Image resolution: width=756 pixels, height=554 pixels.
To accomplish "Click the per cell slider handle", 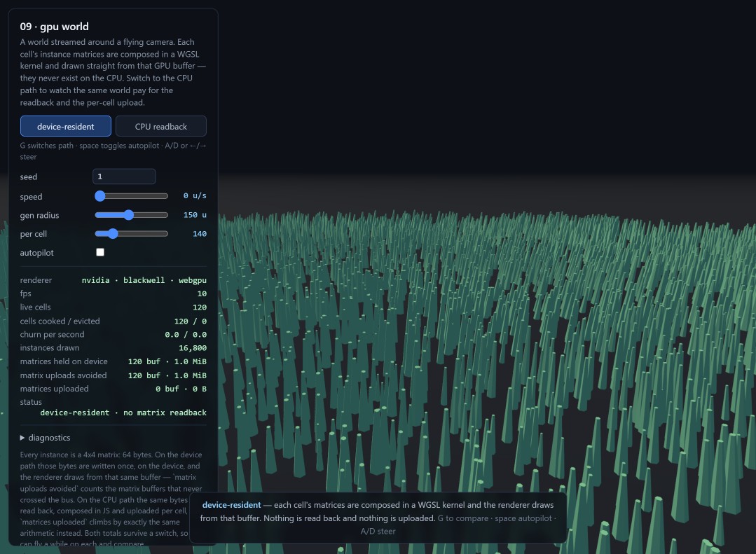I will (x=112, y=234).
